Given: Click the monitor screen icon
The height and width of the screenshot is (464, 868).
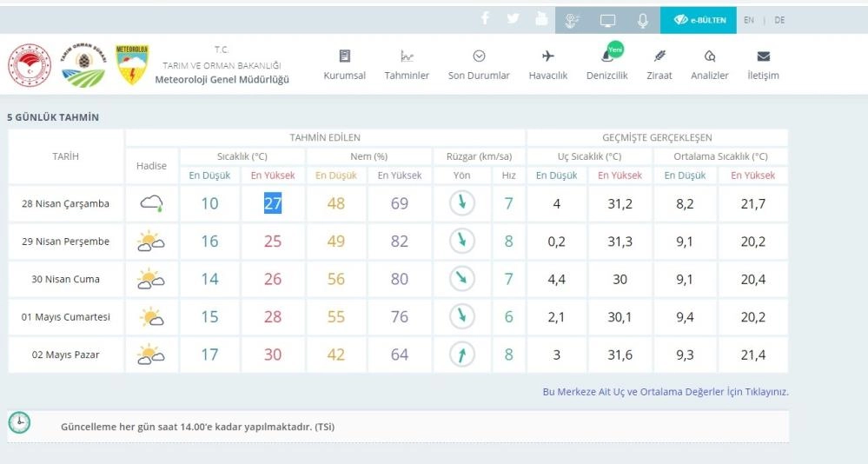Looking at the screenshot, I should point(607,21).
